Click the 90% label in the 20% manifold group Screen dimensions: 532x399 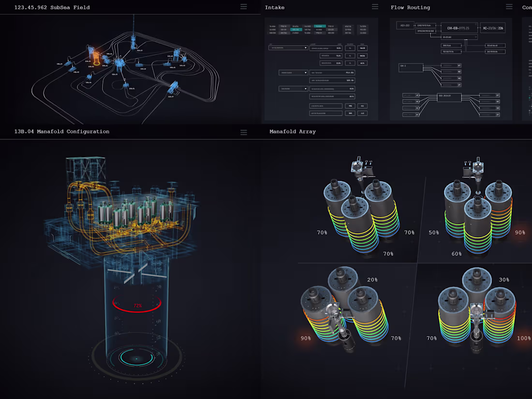(306, 338)
